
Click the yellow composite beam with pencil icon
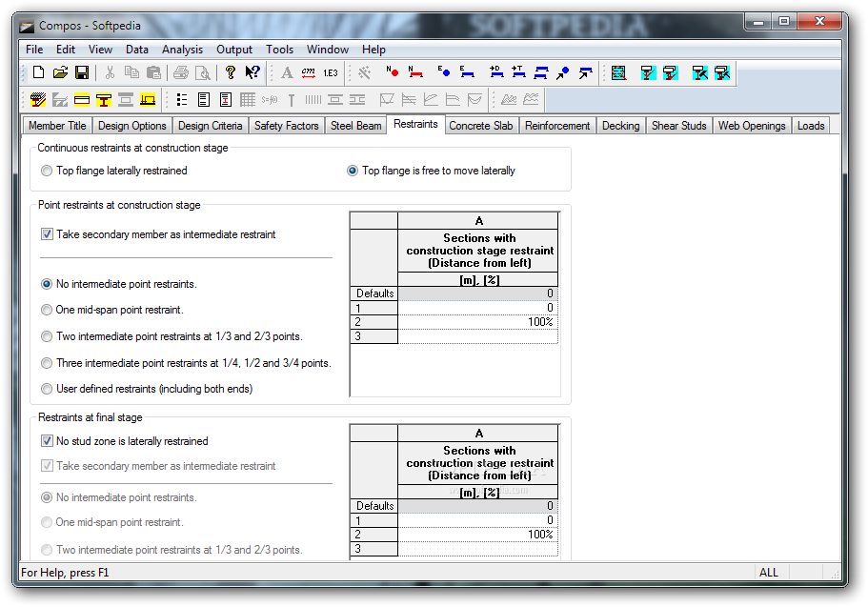(38, 100)
